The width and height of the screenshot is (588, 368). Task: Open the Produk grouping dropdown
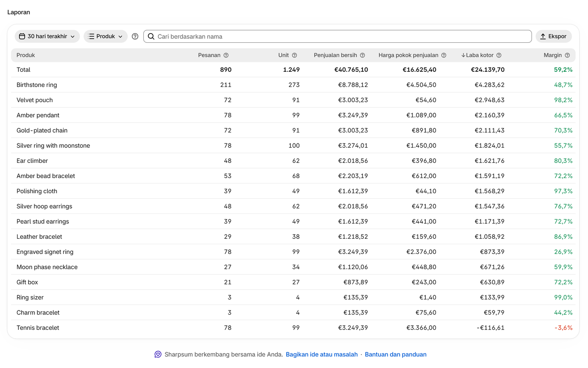pyautogui.click(x=106, y=36)
